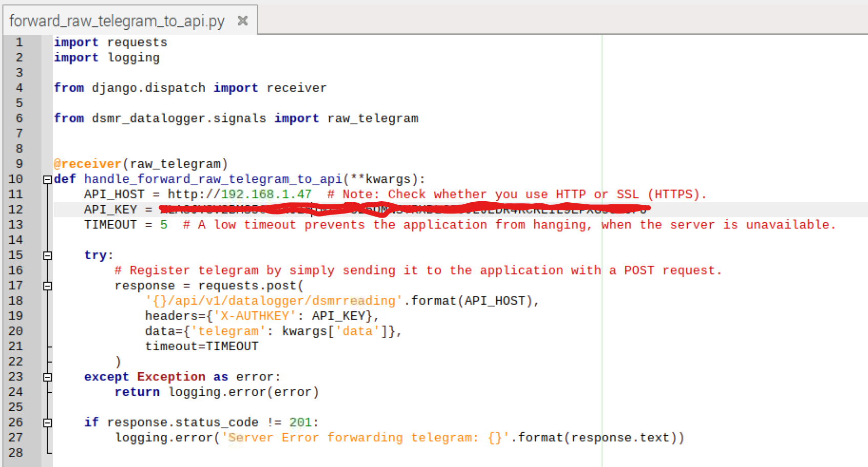Click line number 12 in the margin

16,209
